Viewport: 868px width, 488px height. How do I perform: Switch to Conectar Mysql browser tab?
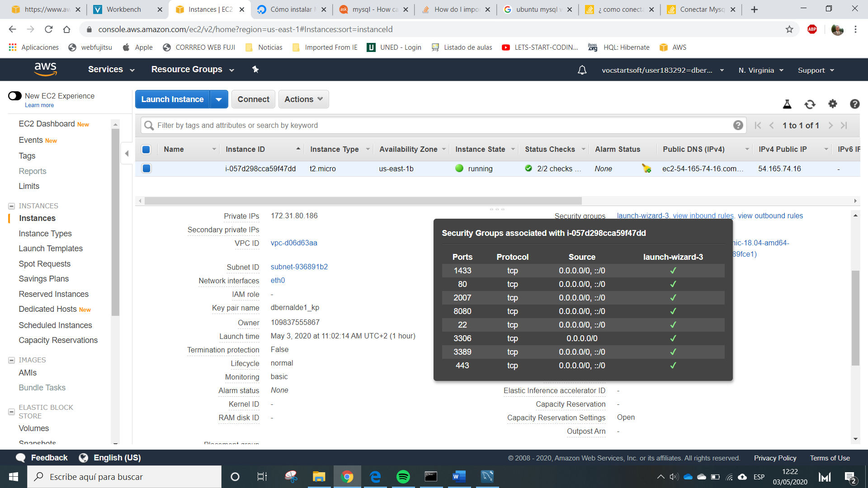pyautogui.click(x=701, y=9)
